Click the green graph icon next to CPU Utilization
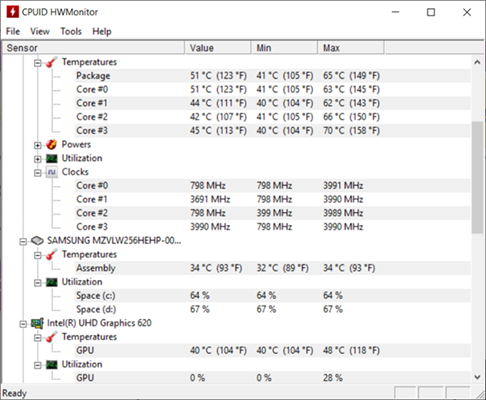This screenshot has width=486, height=400. click(x=51, y=158)
